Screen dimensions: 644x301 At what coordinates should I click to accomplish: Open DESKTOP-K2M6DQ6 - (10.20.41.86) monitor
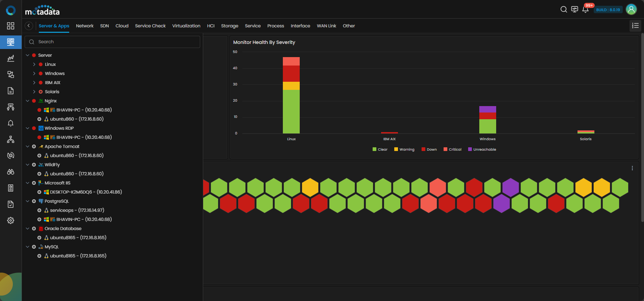pyautogui.click(x=86, y=192)
